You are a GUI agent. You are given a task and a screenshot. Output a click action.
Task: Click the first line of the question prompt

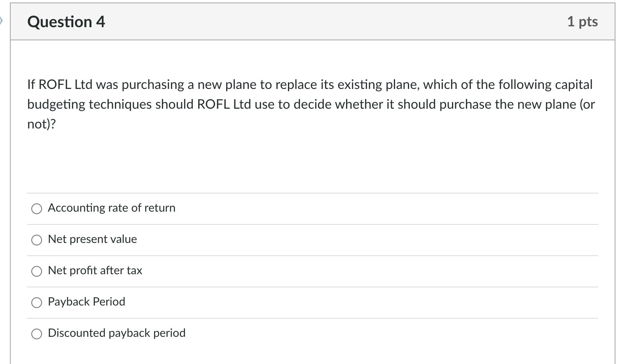coord(309,84)
